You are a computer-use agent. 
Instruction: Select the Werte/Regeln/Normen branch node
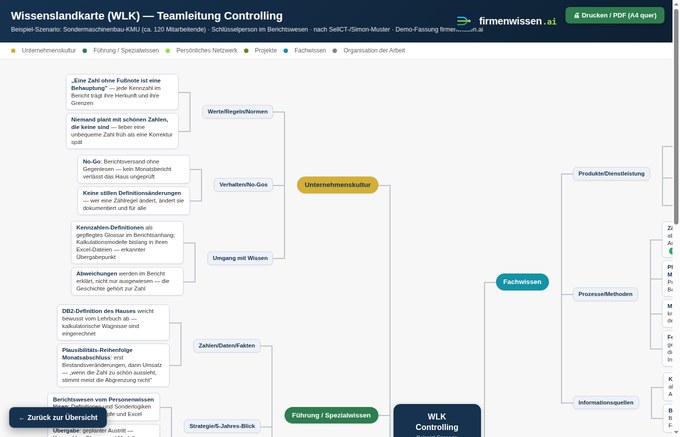pyautogui.click(x=238, y=112)
